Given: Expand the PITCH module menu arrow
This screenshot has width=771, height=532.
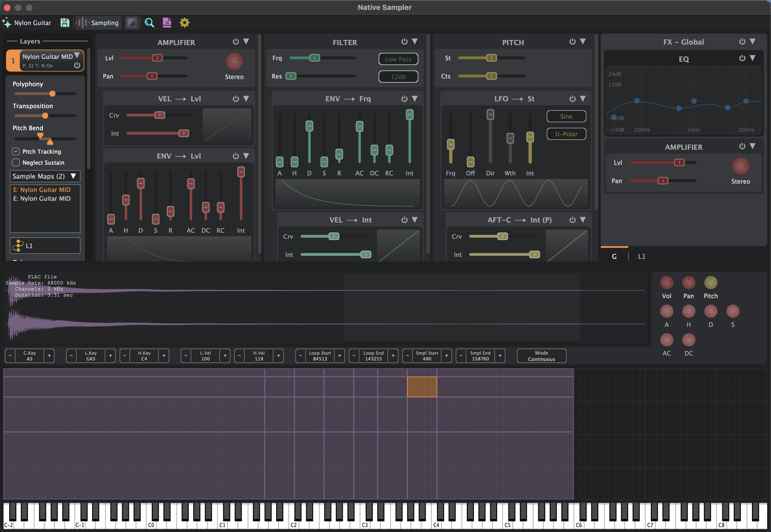Looking at the screenshot, I should pos(583,41).
